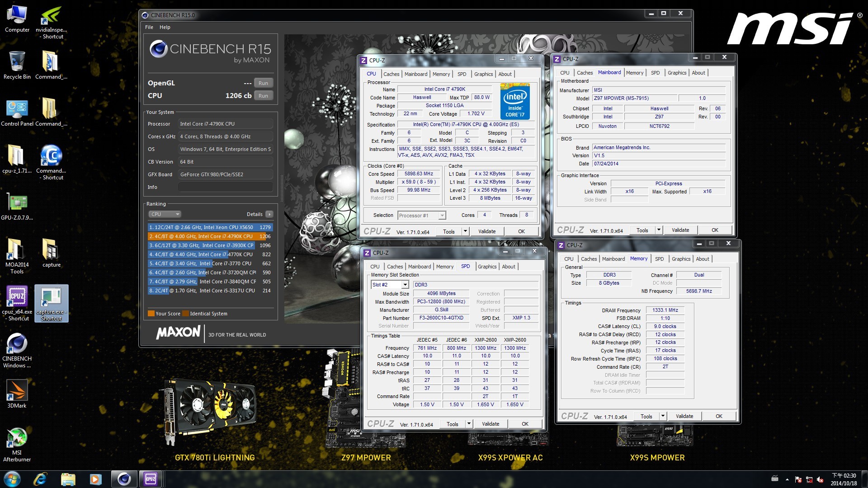Open Tools dropdown arrow in SPD window
Screen dimensions: 868x488
tap(468, 424)
